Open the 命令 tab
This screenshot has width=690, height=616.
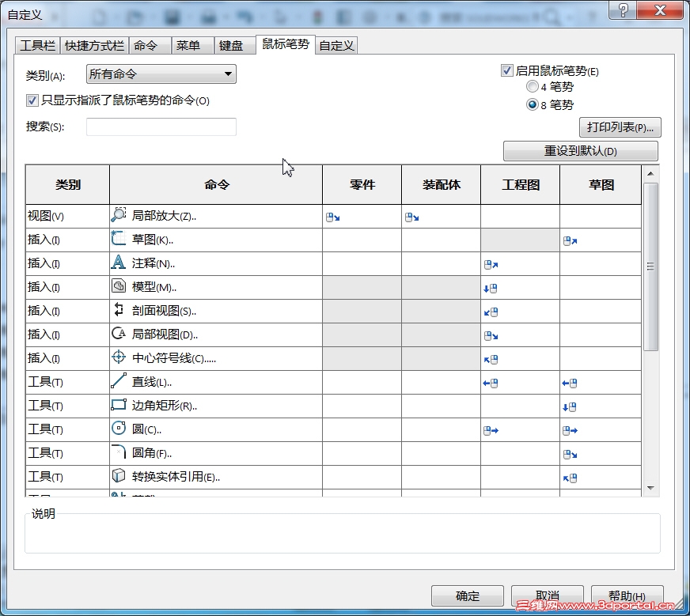click(x=150, y=45)
